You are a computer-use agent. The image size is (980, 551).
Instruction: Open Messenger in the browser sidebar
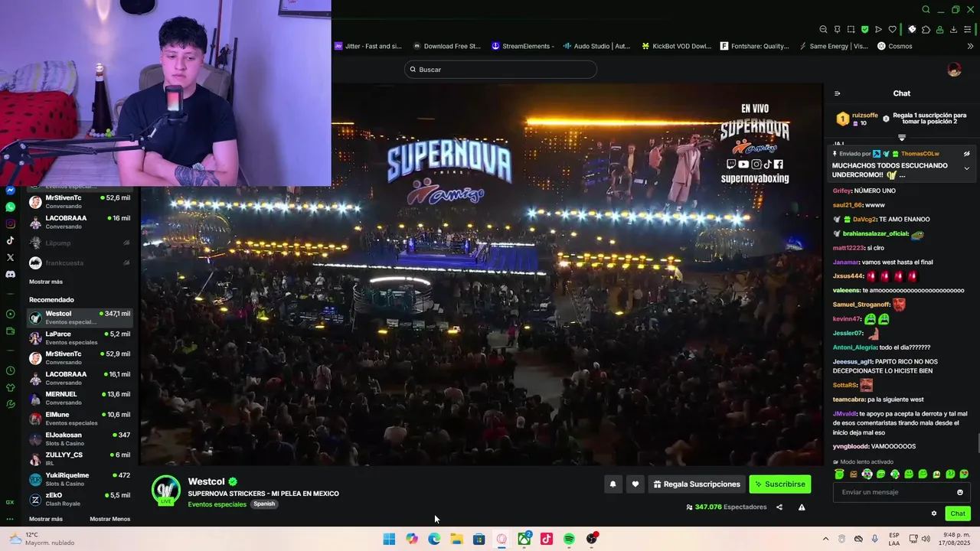(10, 190)
